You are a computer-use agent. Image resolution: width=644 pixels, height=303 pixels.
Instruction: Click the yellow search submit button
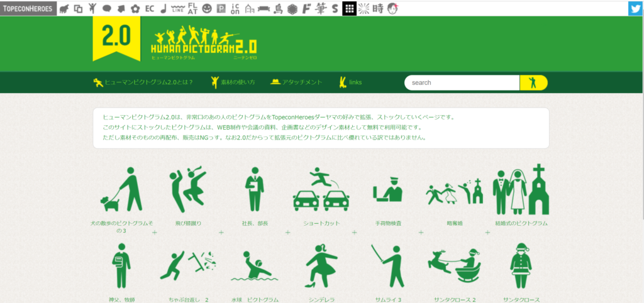point(533,82)
